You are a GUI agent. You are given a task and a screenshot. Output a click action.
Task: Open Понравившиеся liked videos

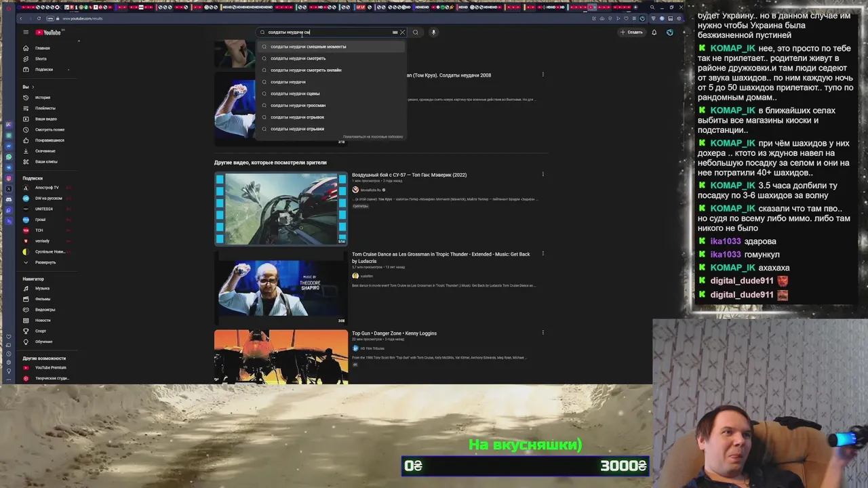pyautogui.click(x=50, y=140)
